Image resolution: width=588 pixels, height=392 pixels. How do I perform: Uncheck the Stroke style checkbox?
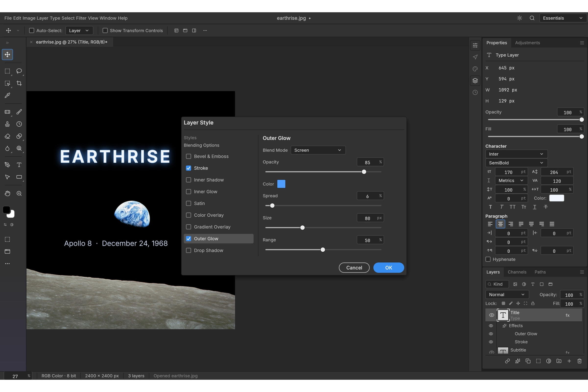(x=188, y=168)
